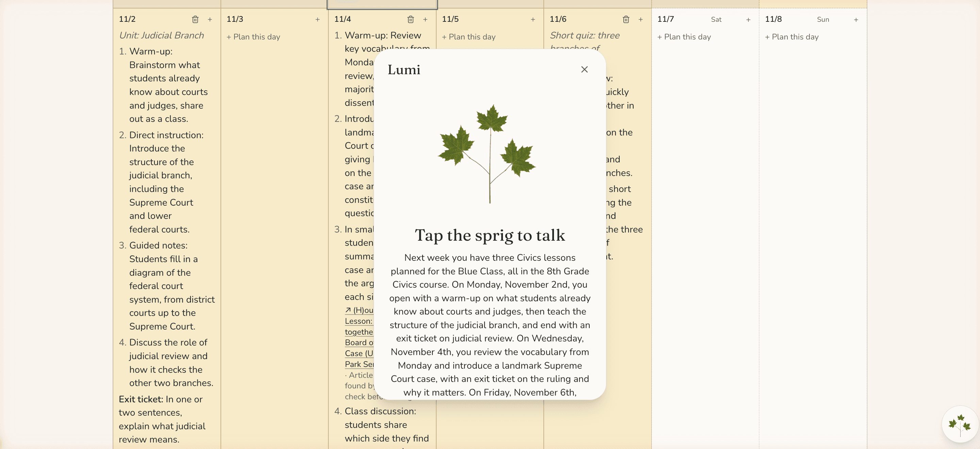This screenshot has height=449, width=980.
Task: Click 'Discuss the role of' item on 11/2
Action: tap(168, 342)
